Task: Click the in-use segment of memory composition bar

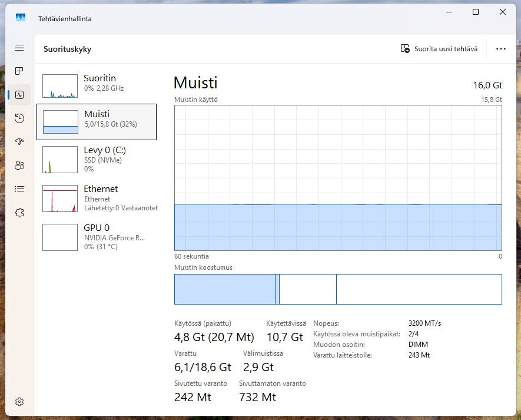Action: coord(224,289)
